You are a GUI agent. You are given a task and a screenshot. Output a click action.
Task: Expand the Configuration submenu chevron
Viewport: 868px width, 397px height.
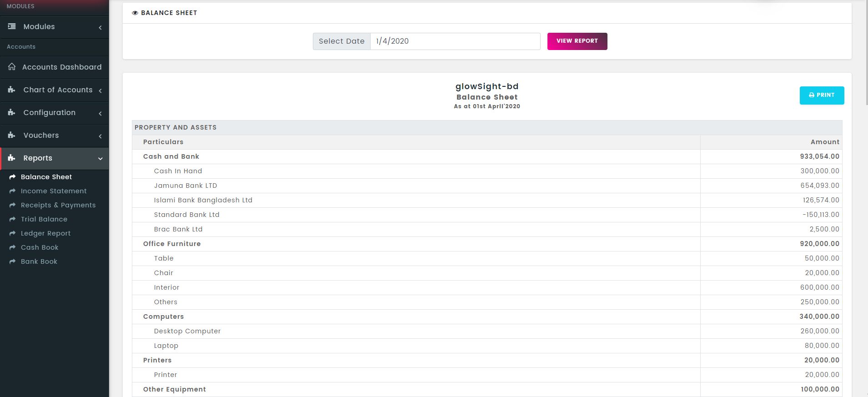pyautogui.click(x=100, y=113)
